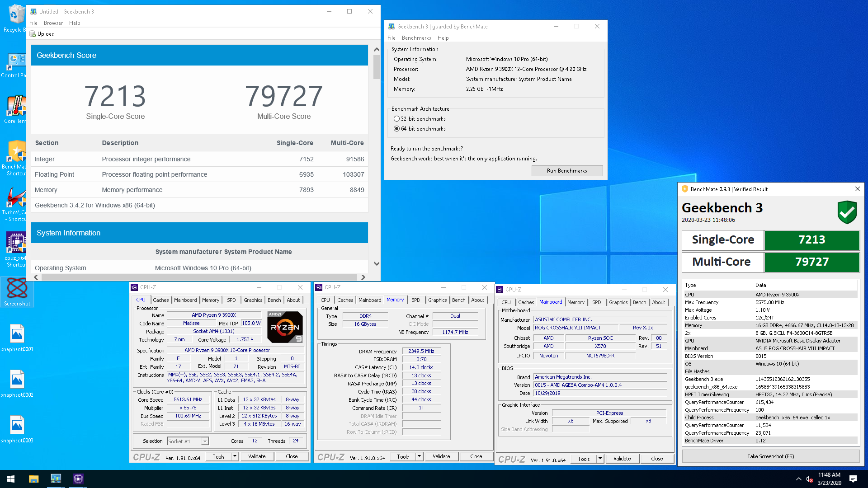Show hidden tray icons chevron
The width and height of the screenshot is (868, 488).
tap(798, 479)
